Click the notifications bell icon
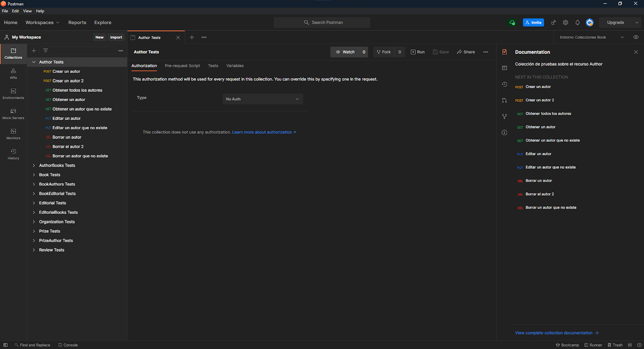 pos(577,23)
